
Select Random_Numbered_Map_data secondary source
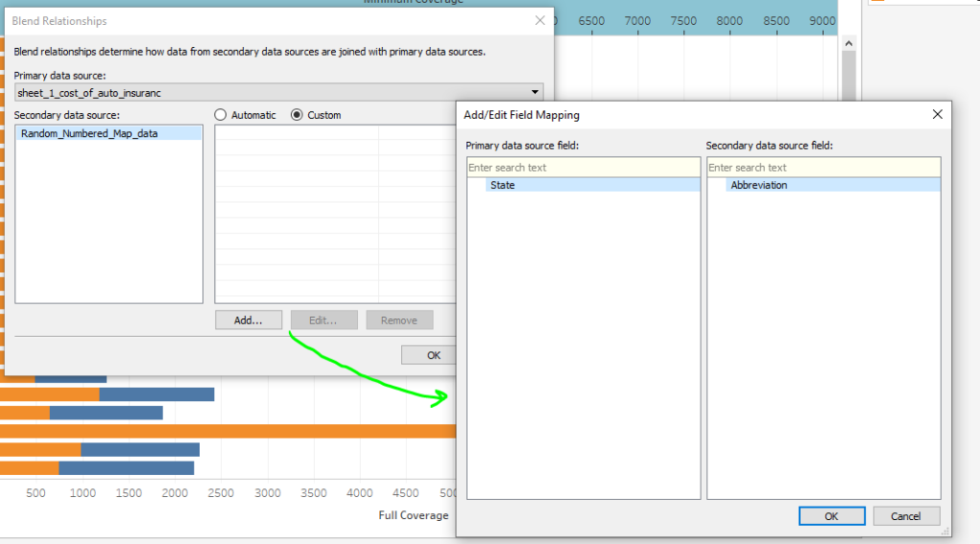coord(109,133)
